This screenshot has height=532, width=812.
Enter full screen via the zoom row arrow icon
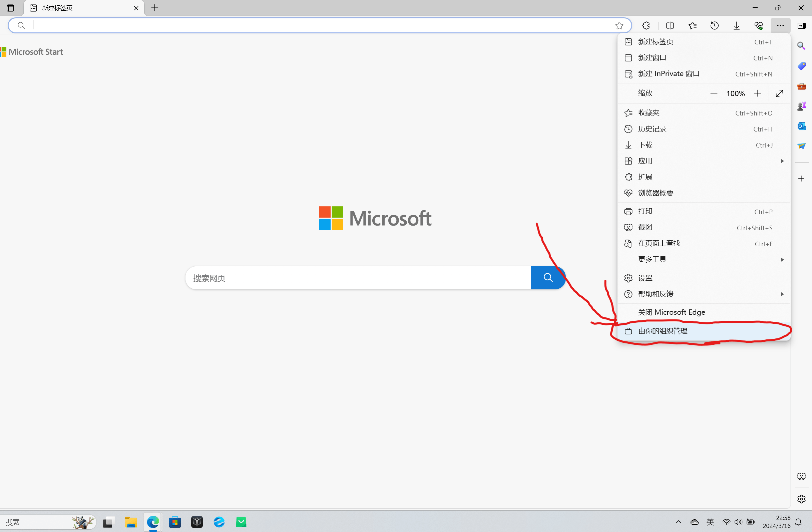(x=779, y=93)
